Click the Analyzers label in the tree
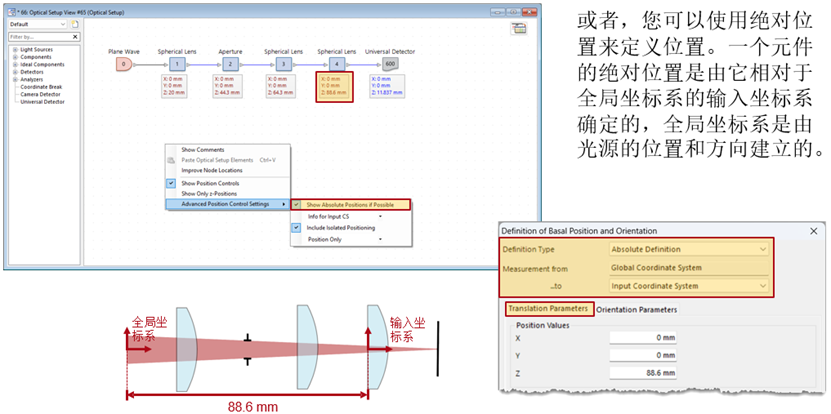831x414 pixels. click(31, 80)
